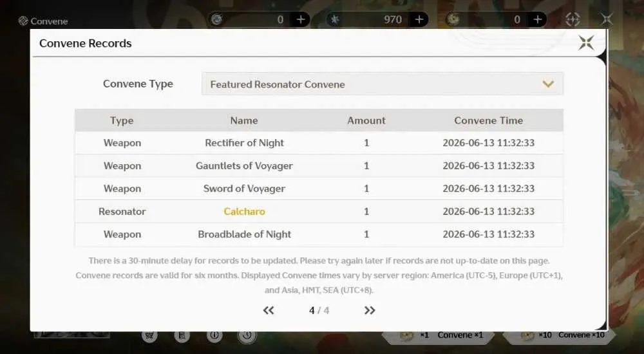644x354 pixels.
Task: Select the Sword of Voyager entry
Action: click(244, 189)
